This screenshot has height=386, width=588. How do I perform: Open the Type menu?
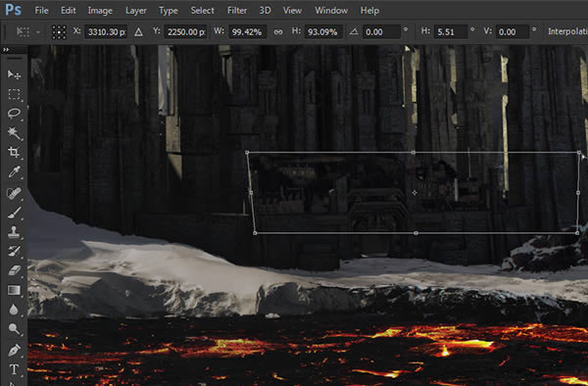click(169, 11)
